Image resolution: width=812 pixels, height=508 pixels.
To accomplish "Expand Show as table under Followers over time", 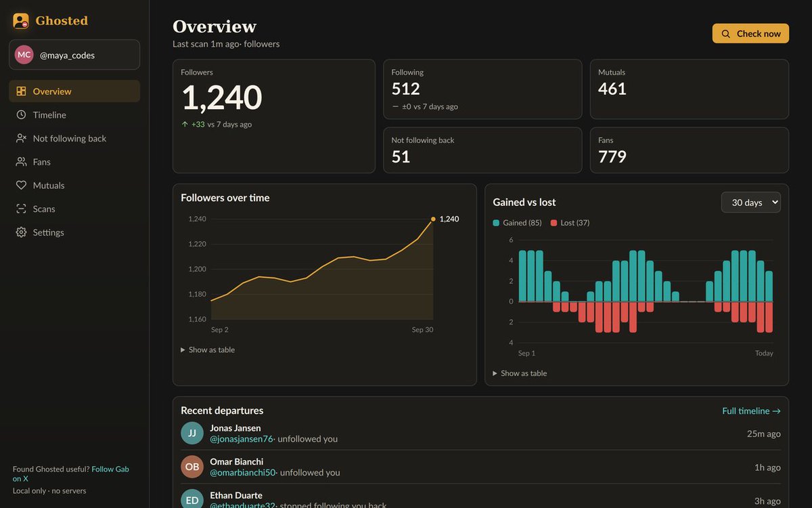I will (x=208, y=350).
